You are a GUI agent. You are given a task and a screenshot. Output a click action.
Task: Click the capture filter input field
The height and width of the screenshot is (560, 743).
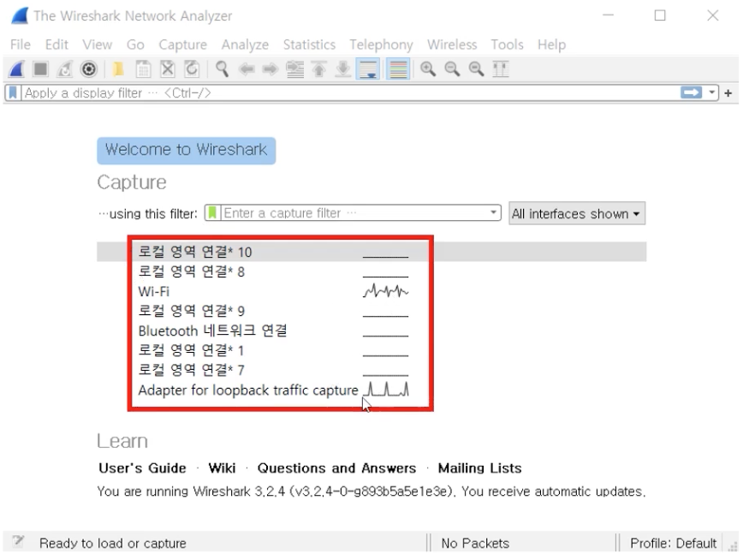point(354,213)
